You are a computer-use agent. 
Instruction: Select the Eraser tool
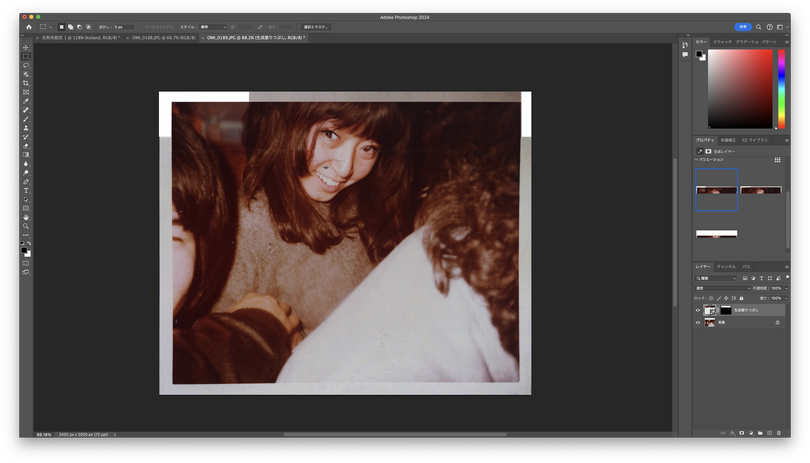[26, 146]
